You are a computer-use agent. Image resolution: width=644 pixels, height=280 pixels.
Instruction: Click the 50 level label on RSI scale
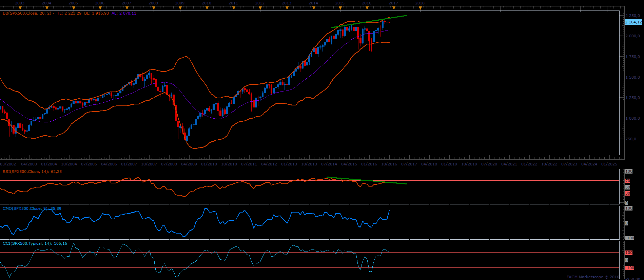click(x=628, y=187)
